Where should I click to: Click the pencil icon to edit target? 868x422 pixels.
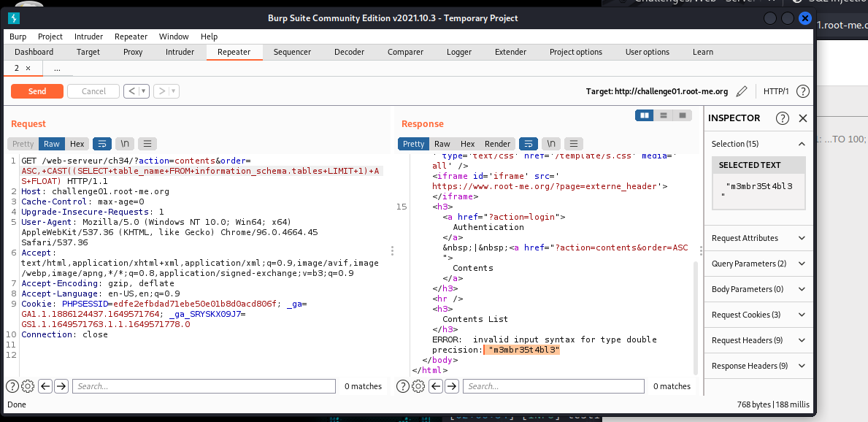point(742,91)
